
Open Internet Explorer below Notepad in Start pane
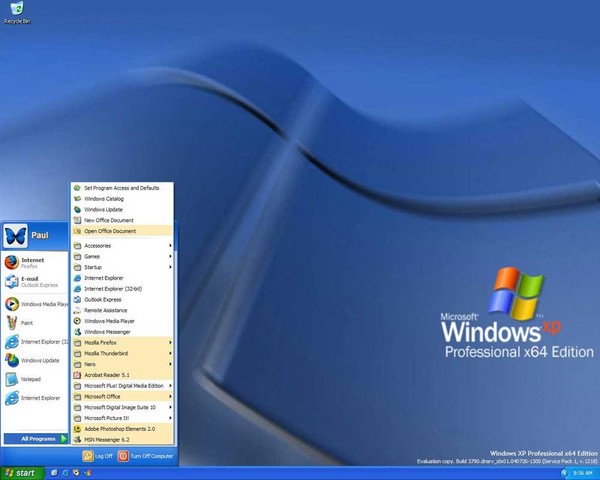[x=36, y=398]
